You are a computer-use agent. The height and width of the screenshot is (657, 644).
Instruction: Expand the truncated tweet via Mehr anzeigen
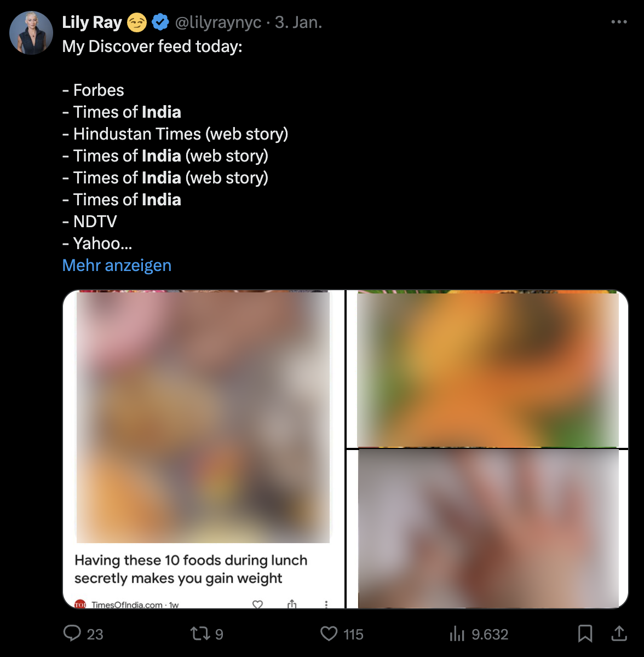pyautogui.click(x=116, y=265)
